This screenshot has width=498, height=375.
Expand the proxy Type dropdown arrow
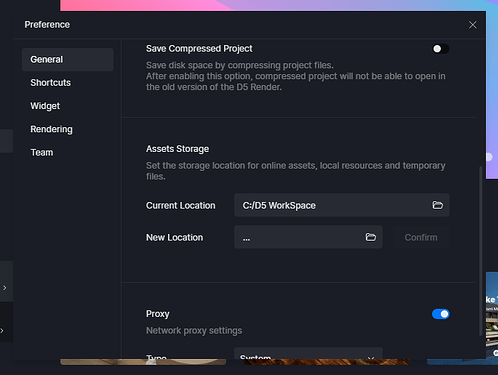point(371,357)
